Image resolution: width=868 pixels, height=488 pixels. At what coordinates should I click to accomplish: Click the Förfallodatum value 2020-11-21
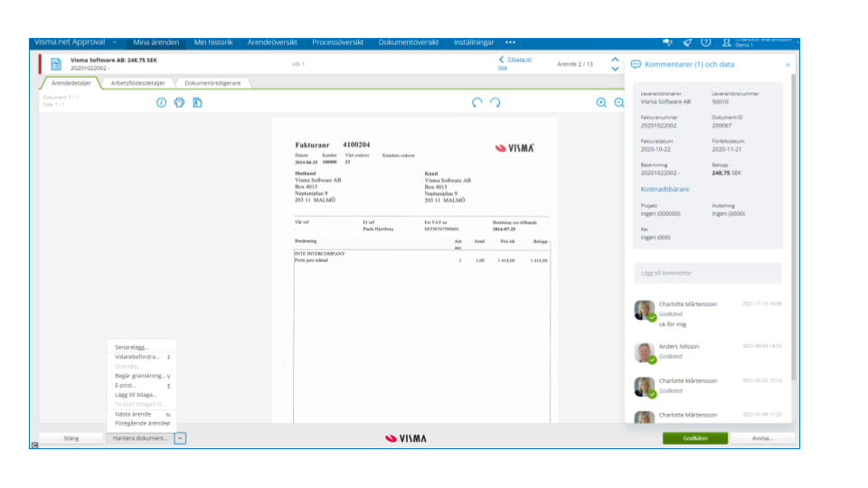point(726,149)
